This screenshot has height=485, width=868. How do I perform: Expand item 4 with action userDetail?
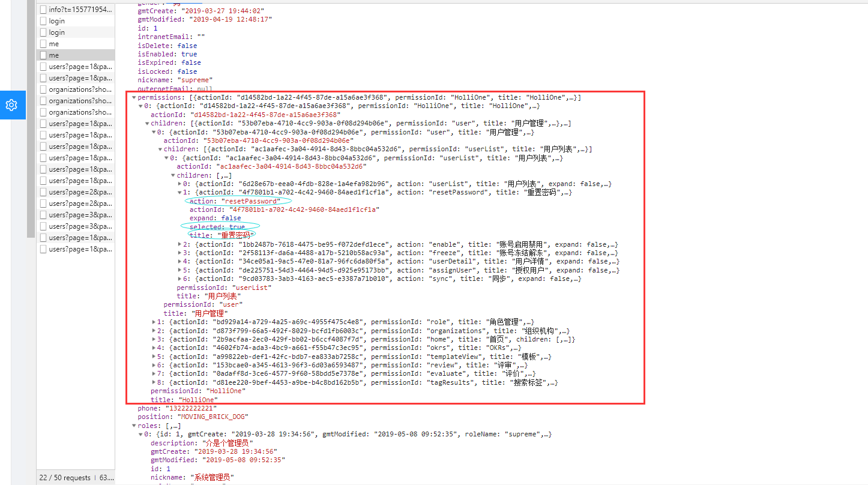[x=179, y=262]
